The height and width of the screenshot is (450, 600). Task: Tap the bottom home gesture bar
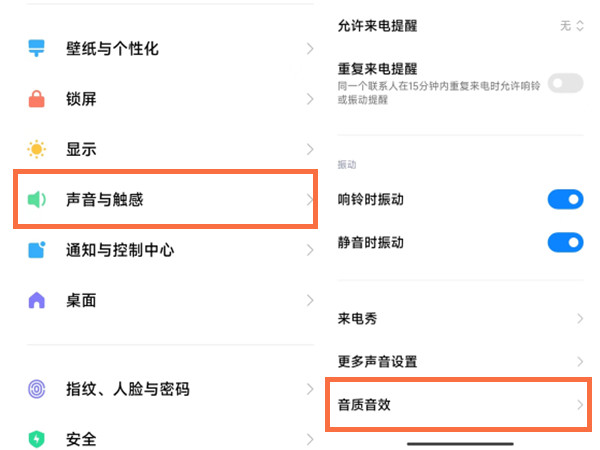coord(458,443)
